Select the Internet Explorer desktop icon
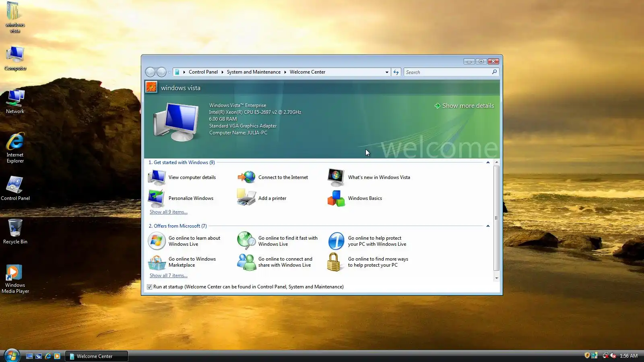The width and height of the screenshot is (644, 362). click(15, 148)
